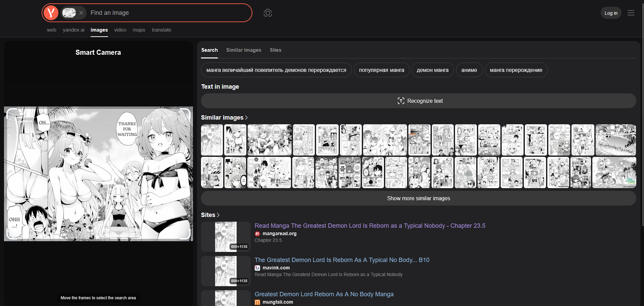This screenshot has width=644, height=306.
Task: Click the mungfali.com site name
Action: (x=278, y=302)
